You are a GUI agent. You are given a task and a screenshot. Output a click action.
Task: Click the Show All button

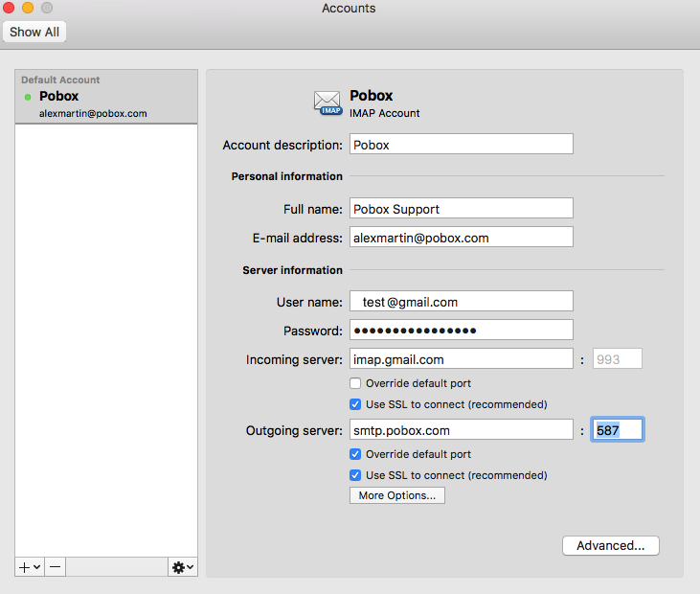(x=34, y=33)
